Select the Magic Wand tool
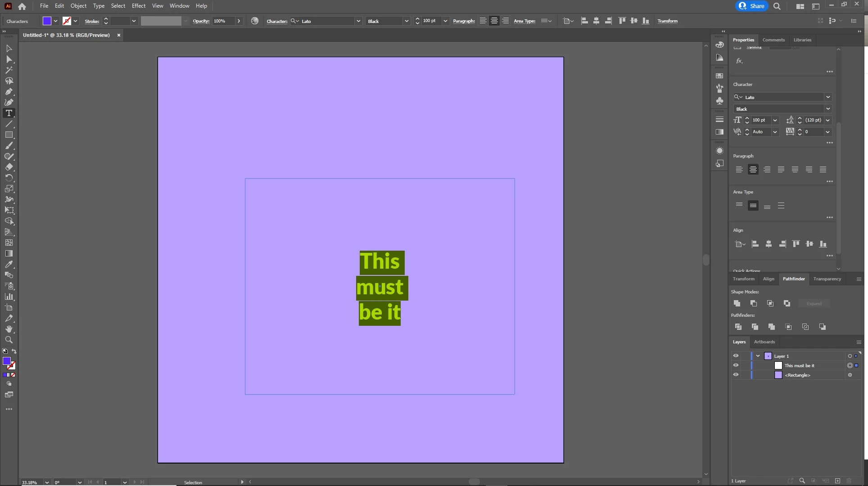The height and width of the screenshot is (486, 868). (x=9, y=70)
